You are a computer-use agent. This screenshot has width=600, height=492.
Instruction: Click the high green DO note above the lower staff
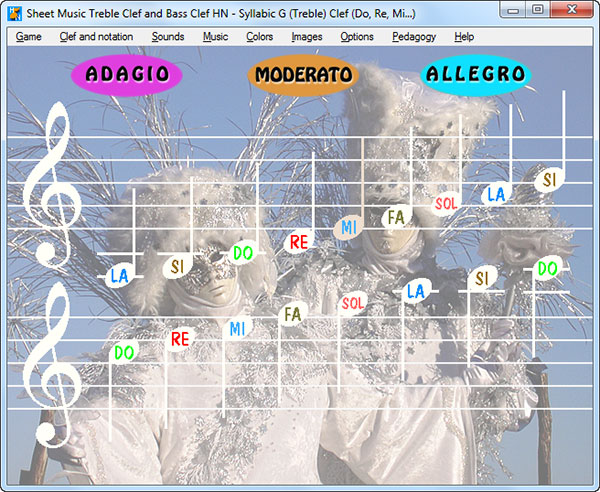[548, 269]
